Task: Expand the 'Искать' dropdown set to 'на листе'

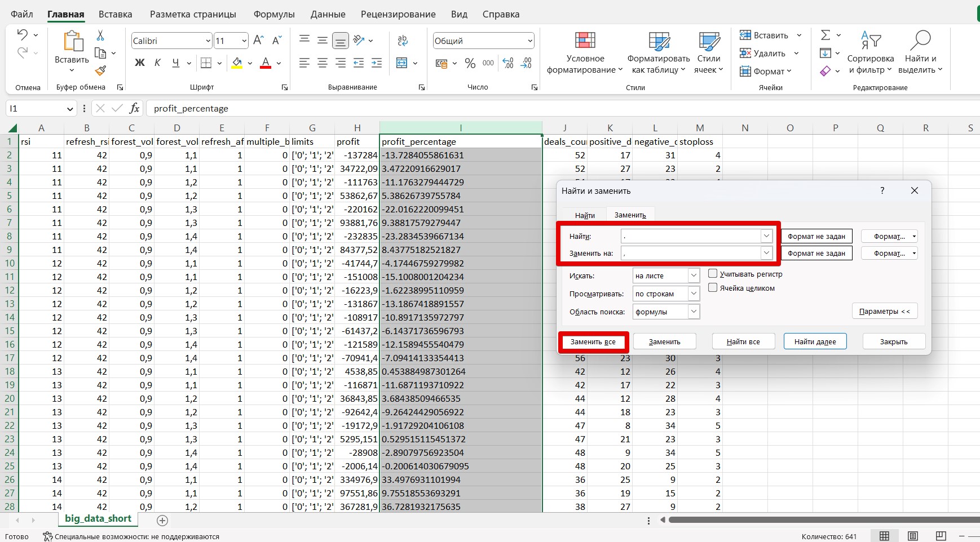Action: pyautogui.click(x=694, y=276)
